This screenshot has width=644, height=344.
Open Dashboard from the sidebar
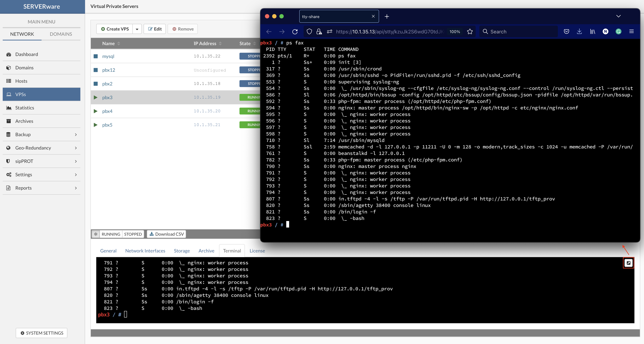(x=42, y=54)
